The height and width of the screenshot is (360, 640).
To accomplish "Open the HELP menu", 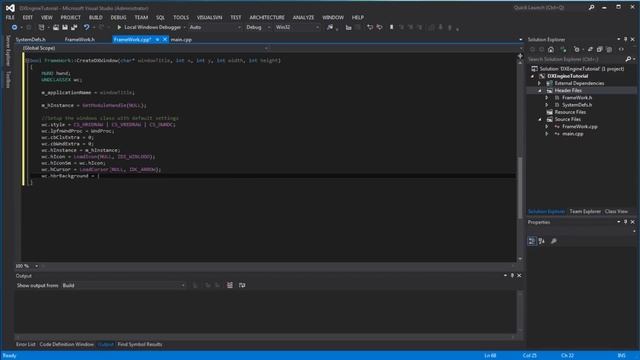I will [x=358, y=18].
